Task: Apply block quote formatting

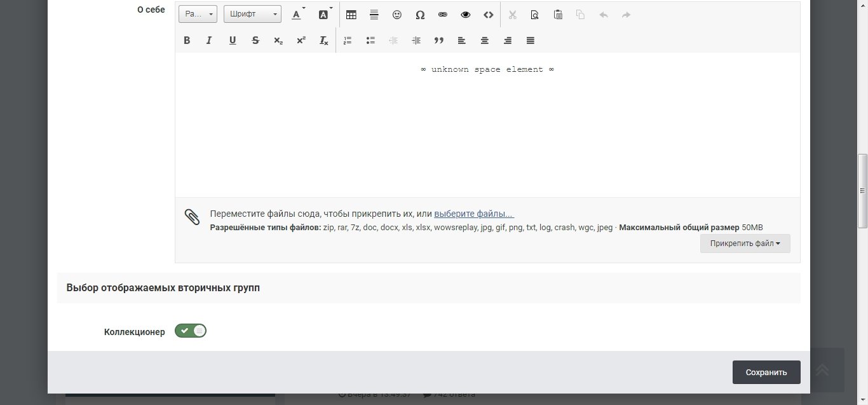Action: pyautogui.click(x=439, y=41)
